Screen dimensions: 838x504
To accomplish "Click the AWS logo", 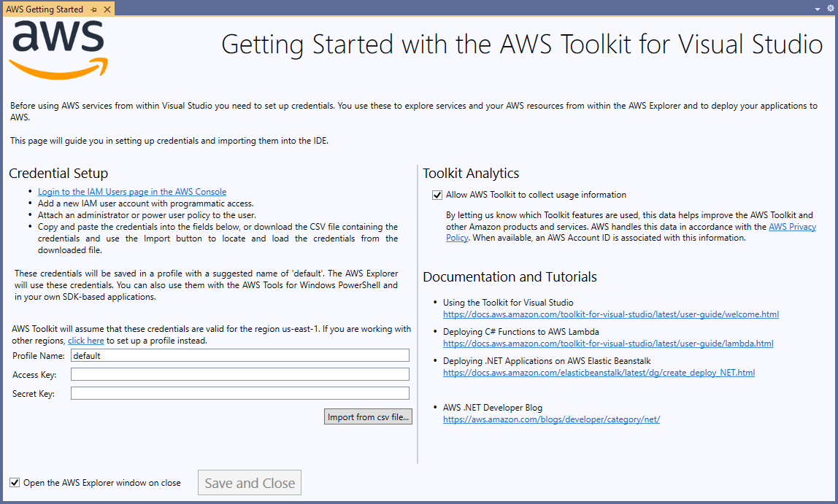I will coord(59,50).
